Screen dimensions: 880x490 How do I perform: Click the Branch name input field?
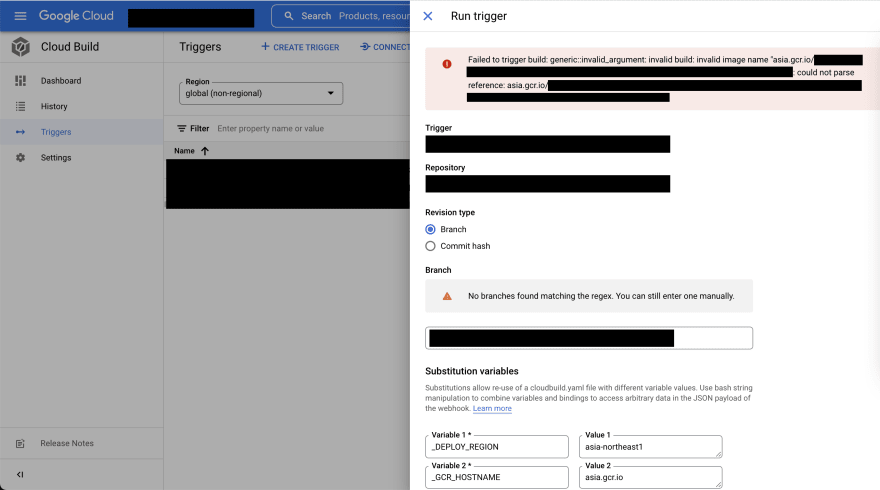tap(589, 338)
